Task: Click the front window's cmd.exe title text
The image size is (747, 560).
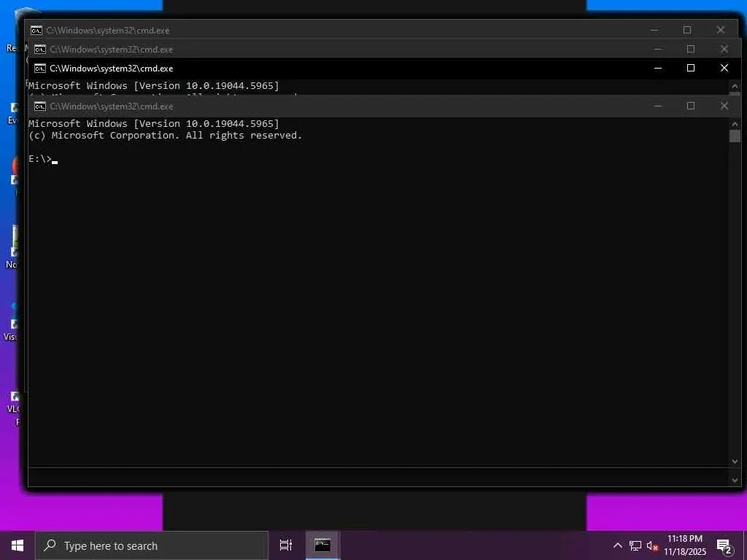Action: [x=112, y=106]
